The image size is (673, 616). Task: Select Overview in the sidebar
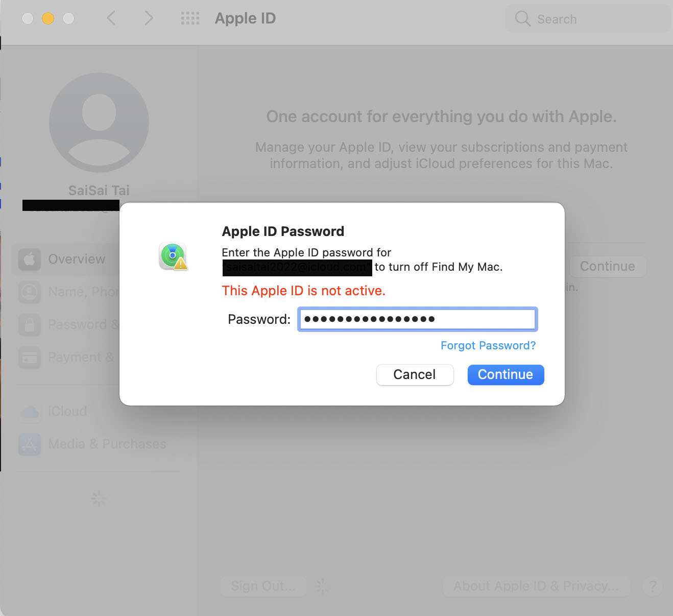click(66, 259)
